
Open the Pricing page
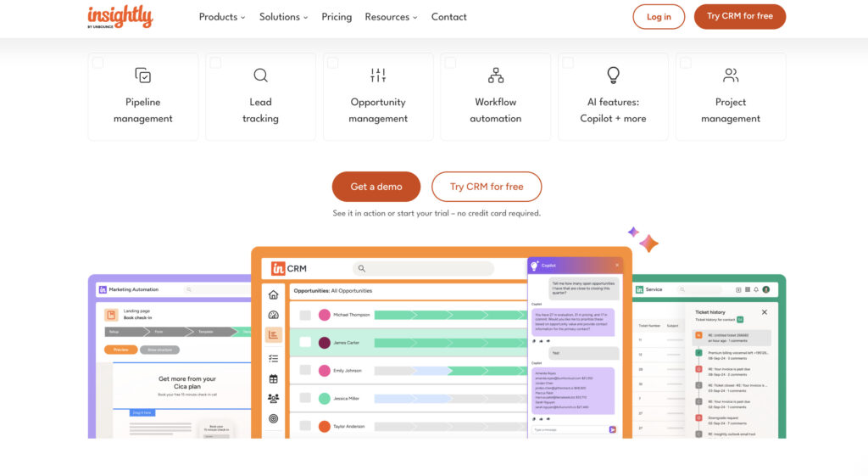(x=337, y=17)
